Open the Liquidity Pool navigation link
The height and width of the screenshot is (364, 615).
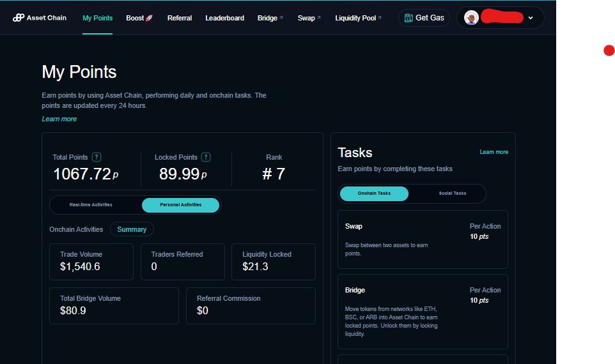358,18
